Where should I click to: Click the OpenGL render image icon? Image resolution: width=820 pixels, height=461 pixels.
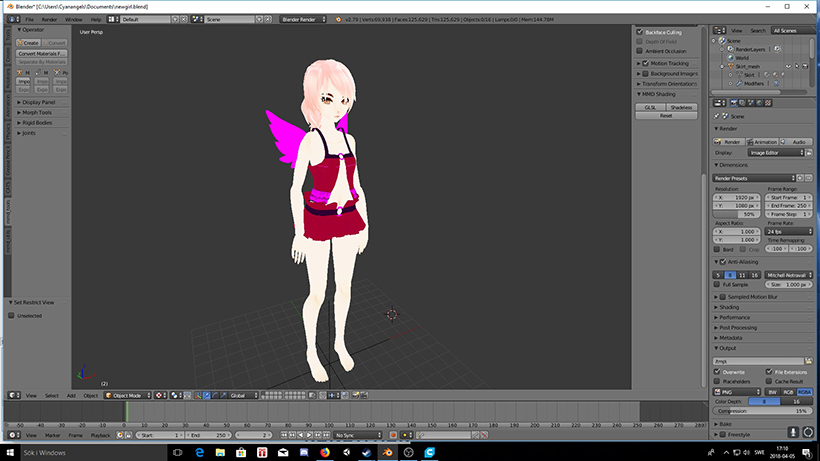tap(355, 395)
